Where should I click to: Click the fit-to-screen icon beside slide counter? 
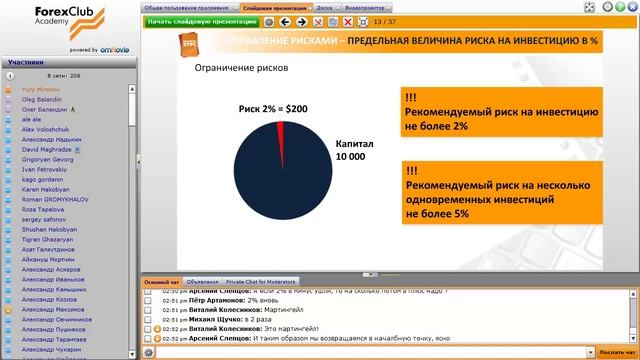(x=363, y=22)
